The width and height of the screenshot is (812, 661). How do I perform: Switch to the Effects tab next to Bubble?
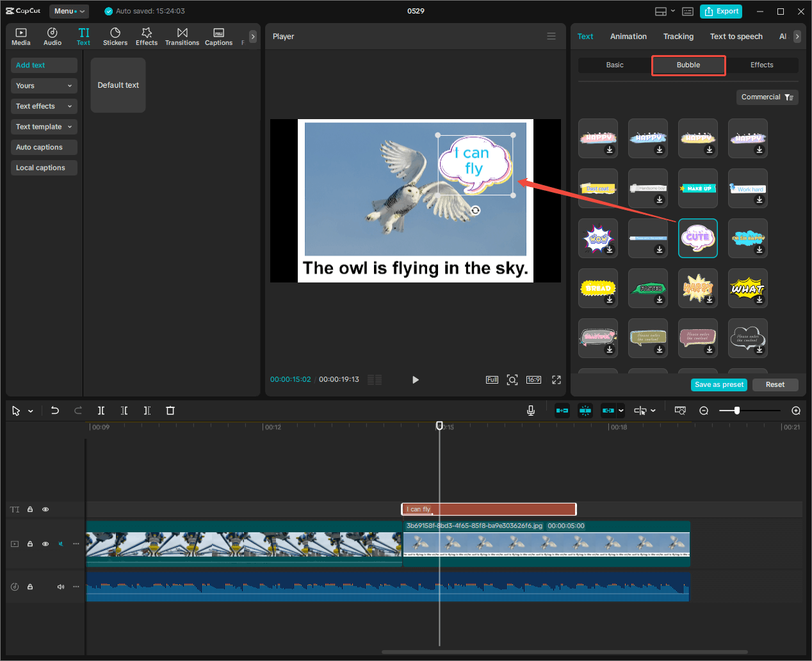pyautogui.click(x=762, y=65)
